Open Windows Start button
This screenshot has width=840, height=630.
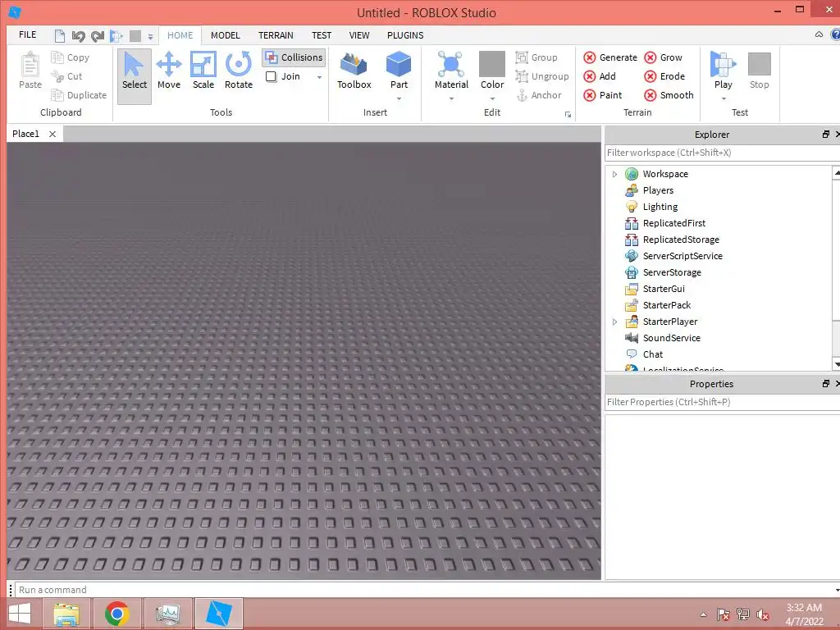[x=20, y=614]
